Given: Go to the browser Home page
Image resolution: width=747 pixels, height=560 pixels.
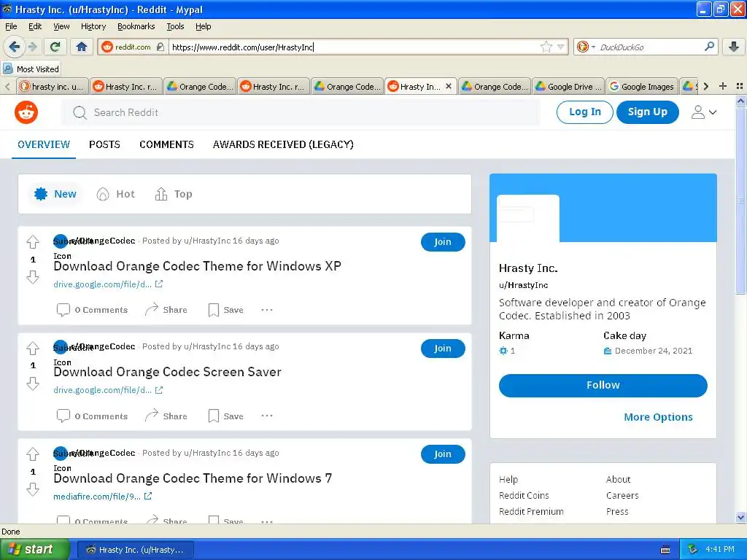Looking at the screenshot, I should pos(82,47).
